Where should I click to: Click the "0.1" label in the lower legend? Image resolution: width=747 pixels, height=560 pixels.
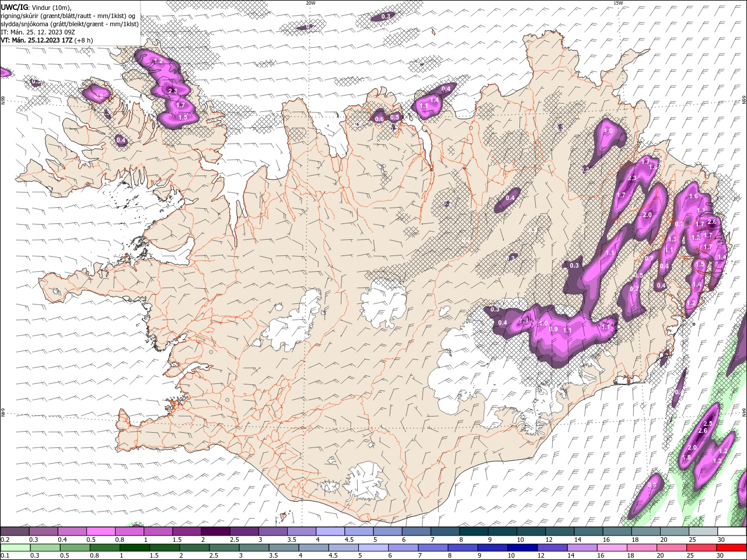click(4, 556)
